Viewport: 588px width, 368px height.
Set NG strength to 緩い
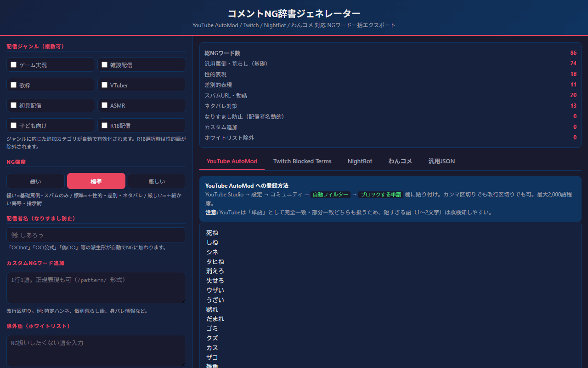coord(36,181)
